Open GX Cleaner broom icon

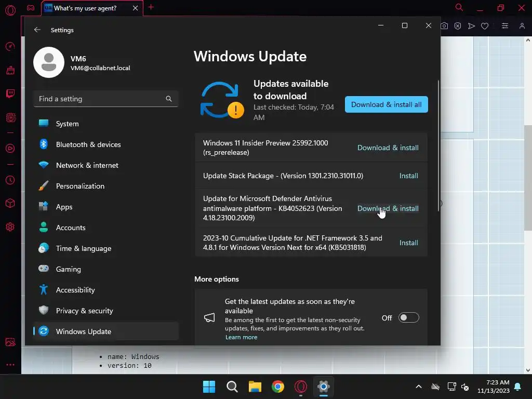click(10, 70)
